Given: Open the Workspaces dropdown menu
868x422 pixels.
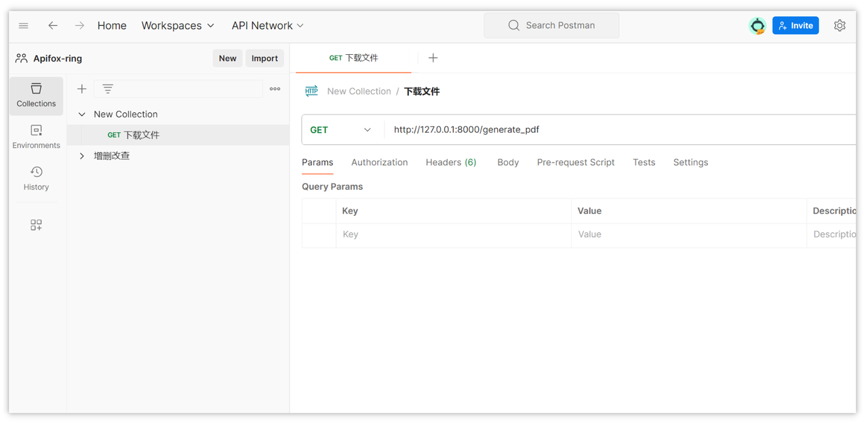Looking at the screenshot, I should click(178, 26).
